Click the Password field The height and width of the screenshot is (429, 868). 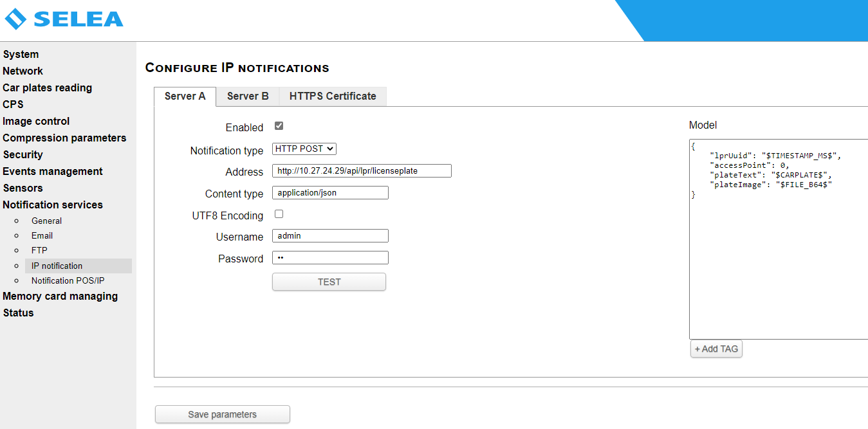(x=330, y=258)
